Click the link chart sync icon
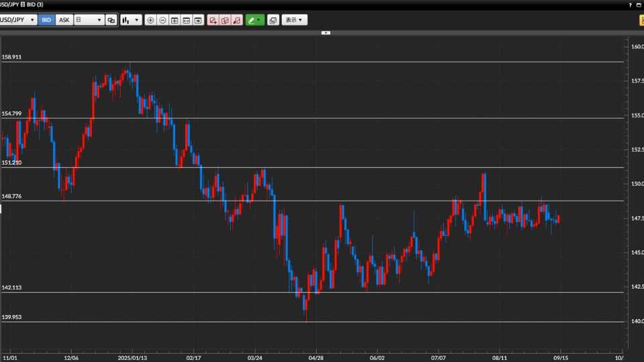The height and width of the screenshot is (362, 644). (x=111, y=20)
